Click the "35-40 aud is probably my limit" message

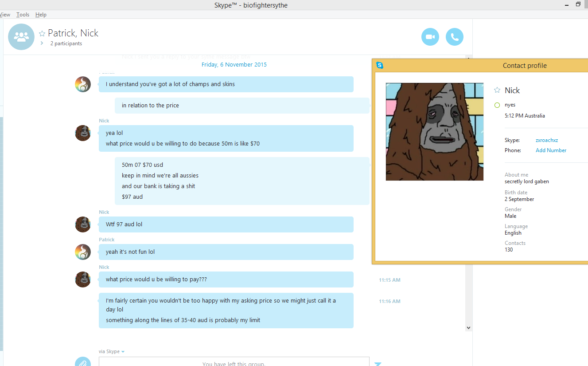point(183,320)
